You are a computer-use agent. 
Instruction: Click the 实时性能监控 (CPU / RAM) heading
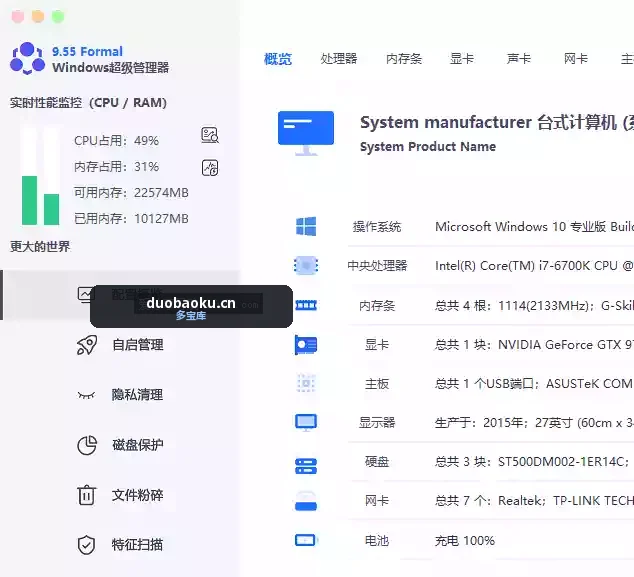[88, 103]
